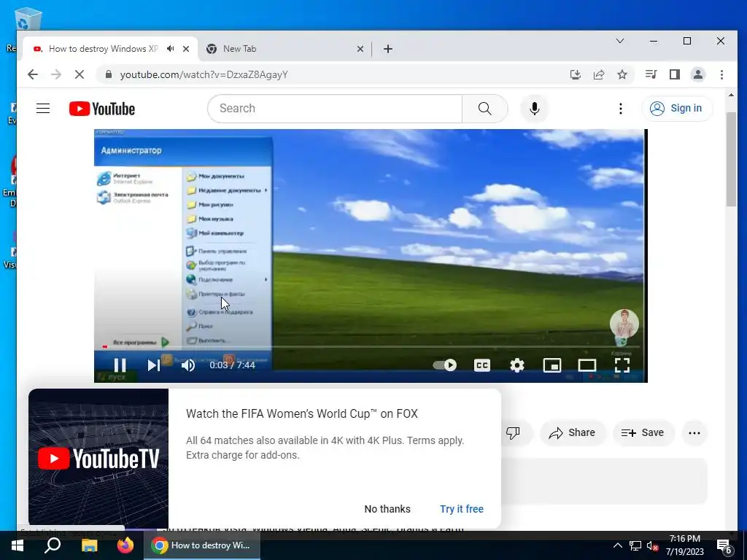Image resolution: width=747 pixels, height=560 pixels.
Task: Enter full screen mode
Action: 622,365
